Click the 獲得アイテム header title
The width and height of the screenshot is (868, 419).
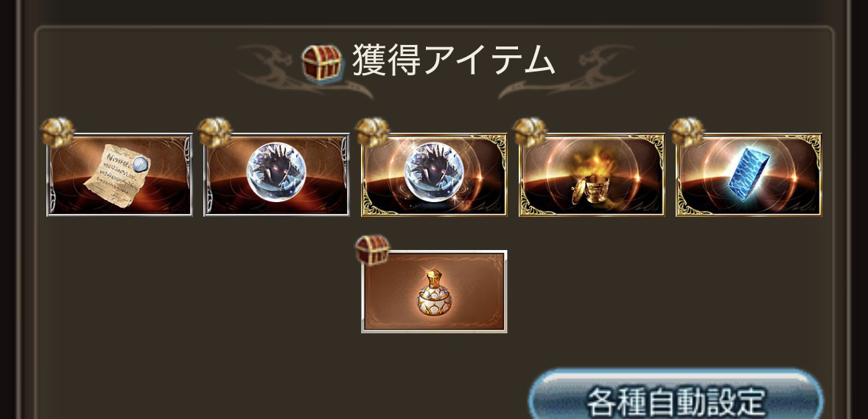pos(453,60)
